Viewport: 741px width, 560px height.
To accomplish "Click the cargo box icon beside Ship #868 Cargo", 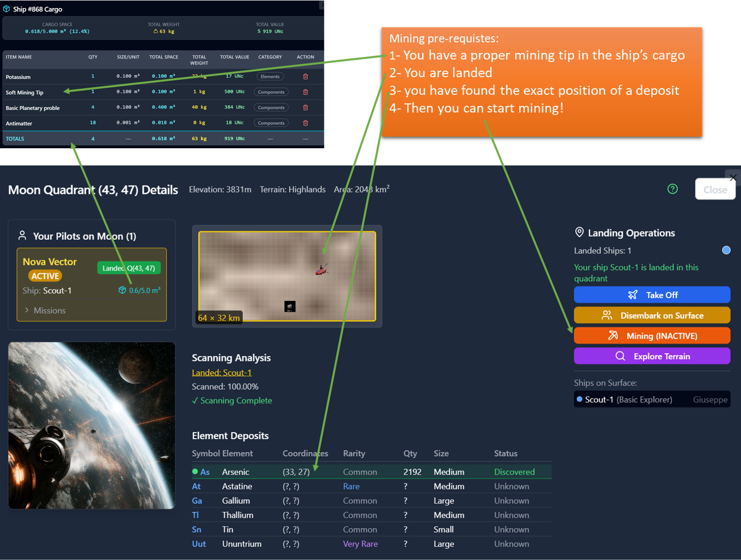I will coord(6,9).
